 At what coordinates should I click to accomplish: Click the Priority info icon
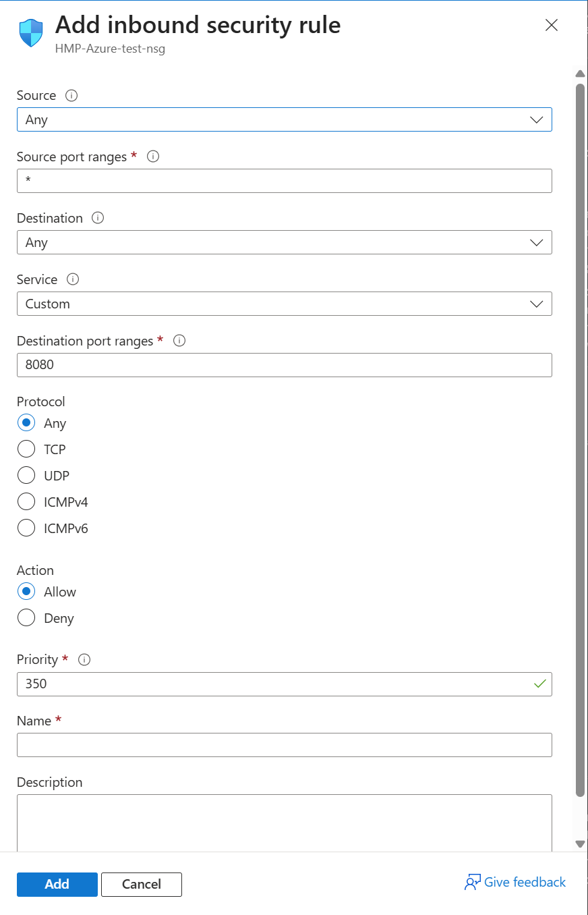point(84,660)
